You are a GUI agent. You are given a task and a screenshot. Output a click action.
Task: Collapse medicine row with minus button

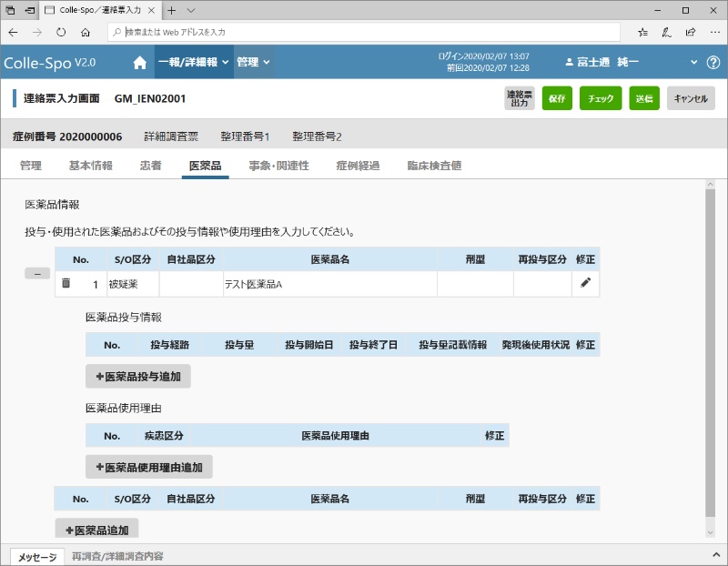37,273
